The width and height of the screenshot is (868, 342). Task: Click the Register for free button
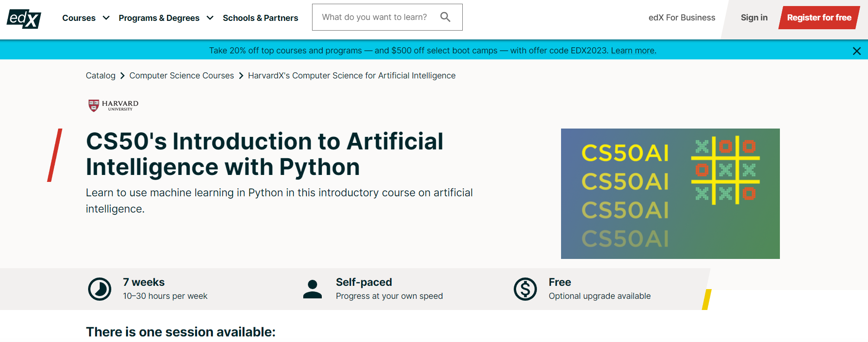819,18
